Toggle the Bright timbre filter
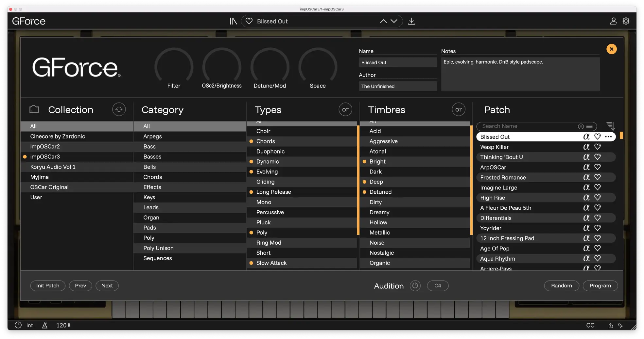Viewport: 644px width, 339px height. point(415,162)
